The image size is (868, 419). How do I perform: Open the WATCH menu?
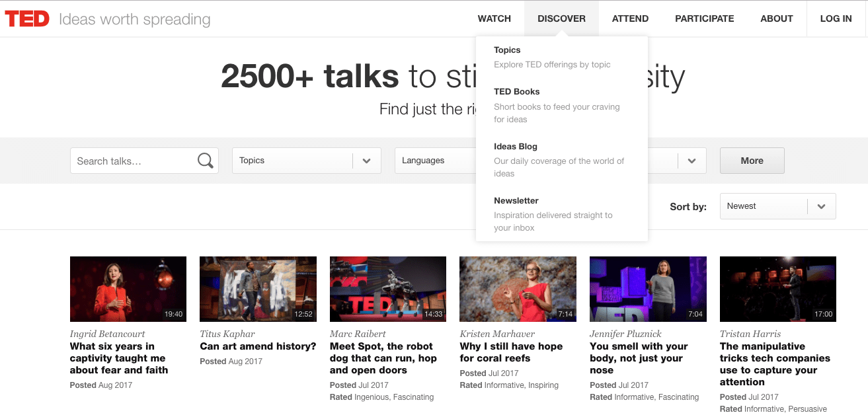coord(494,19)
